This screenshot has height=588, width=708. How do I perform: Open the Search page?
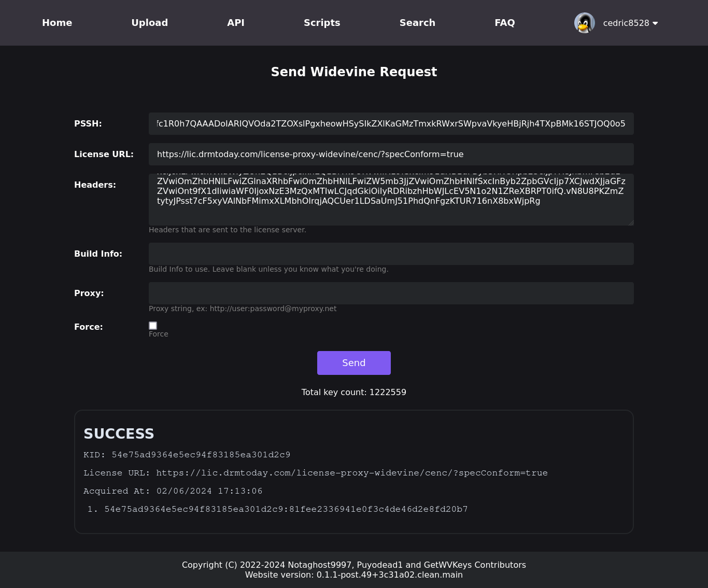coord(417,23)
